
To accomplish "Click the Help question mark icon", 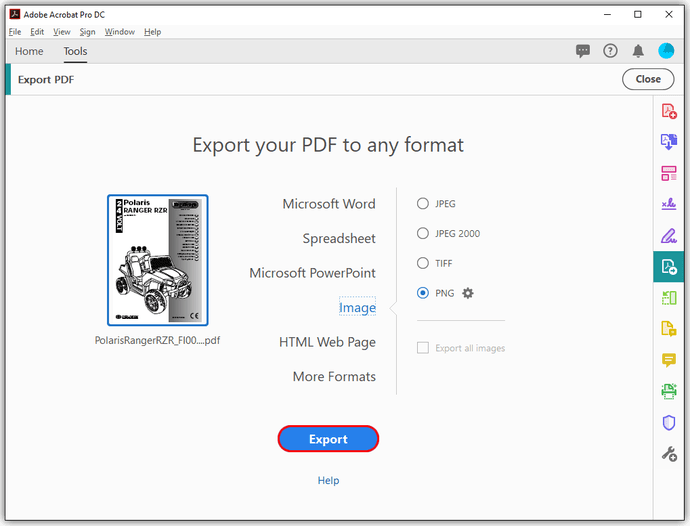I will [610, 51].
